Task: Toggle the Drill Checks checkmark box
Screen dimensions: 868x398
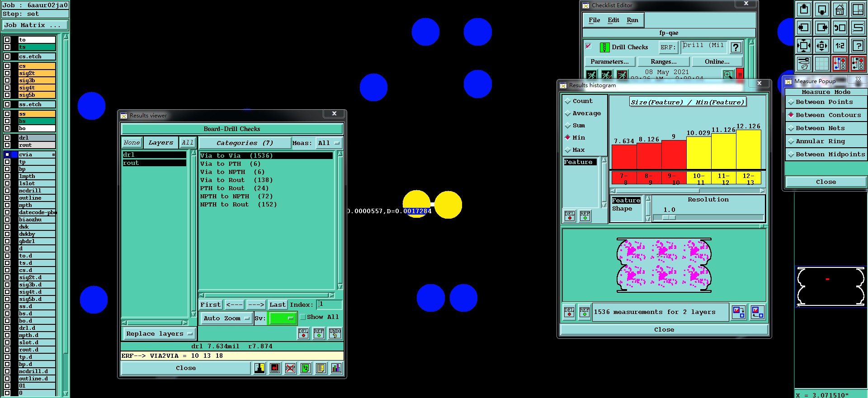Action: [588, 46]
